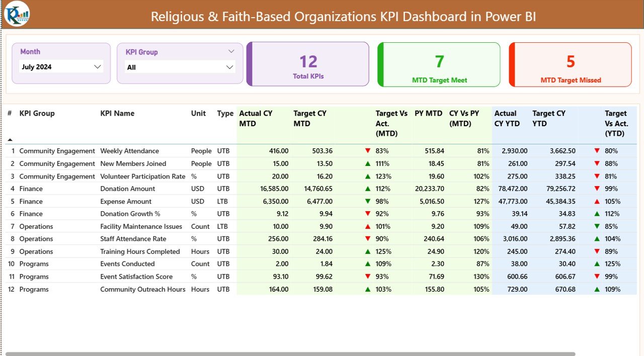Image resolution: width=644 pixels, height=356 pixels.
Task: Open the KPI Group dropdown set to All
Action: click(180, 66)
